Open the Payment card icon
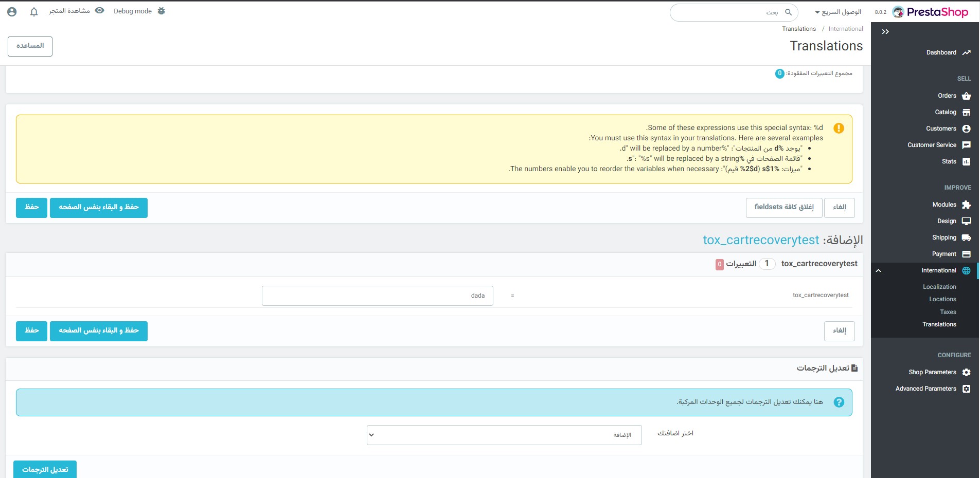Viewport: 980px width, 478px height. (x=966, y=254)
